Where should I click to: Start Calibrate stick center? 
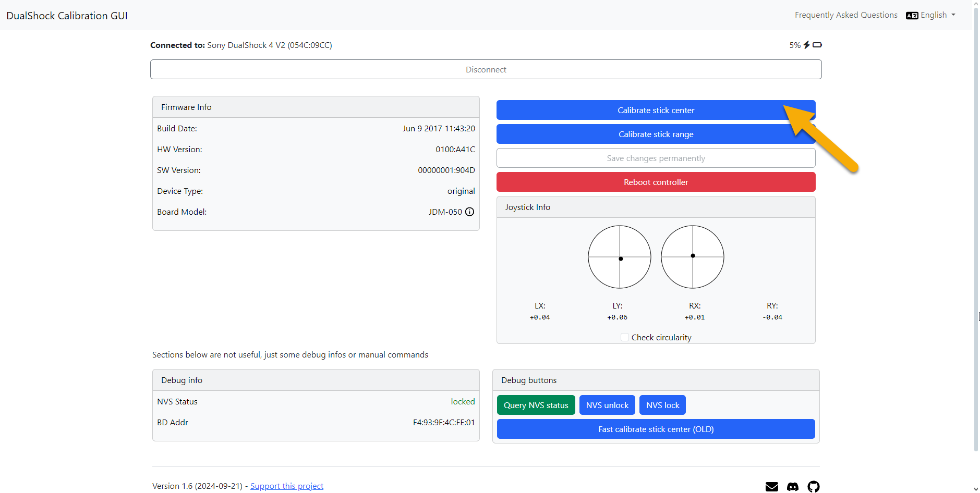(656, 110)
